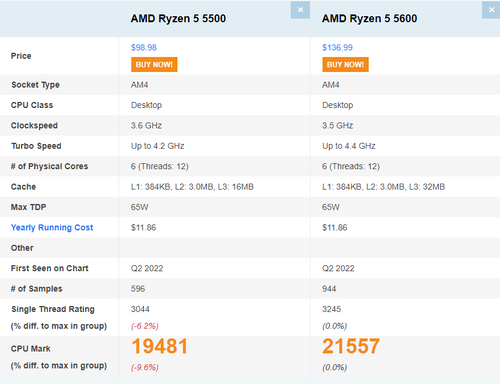Select the Clockspeed label
Image resolution: width=500 pixels, height=384 pixels.
click(34, 126)
